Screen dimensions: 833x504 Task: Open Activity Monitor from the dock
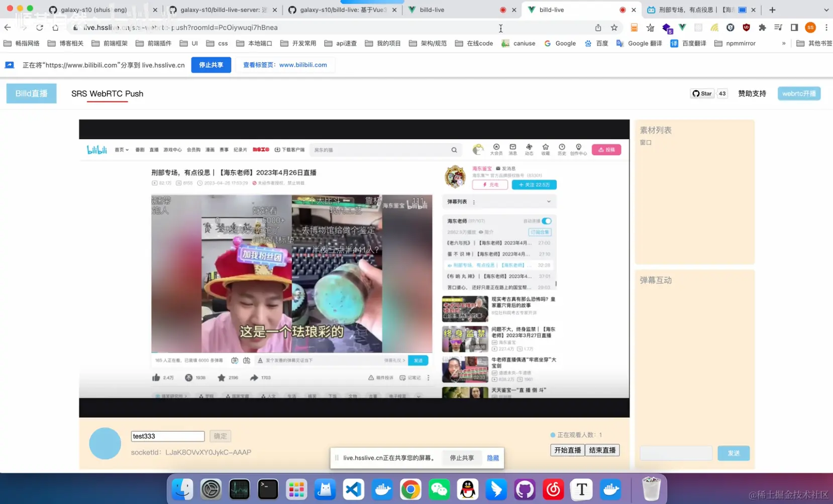pos(239,489)
